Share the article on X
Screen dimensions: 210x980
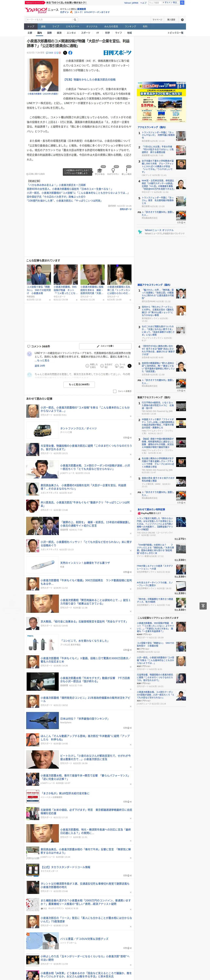click(x=65, y=53)
